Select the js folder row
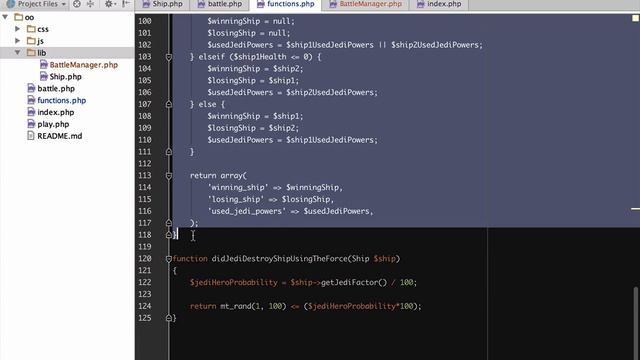The width and height of the screenshot is (640, 360). pos(67,41)
